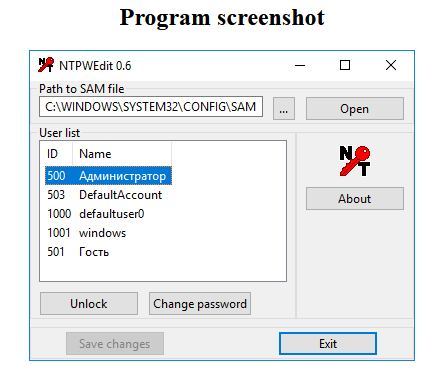
Task: Click the Change password button
Action: 200,304
